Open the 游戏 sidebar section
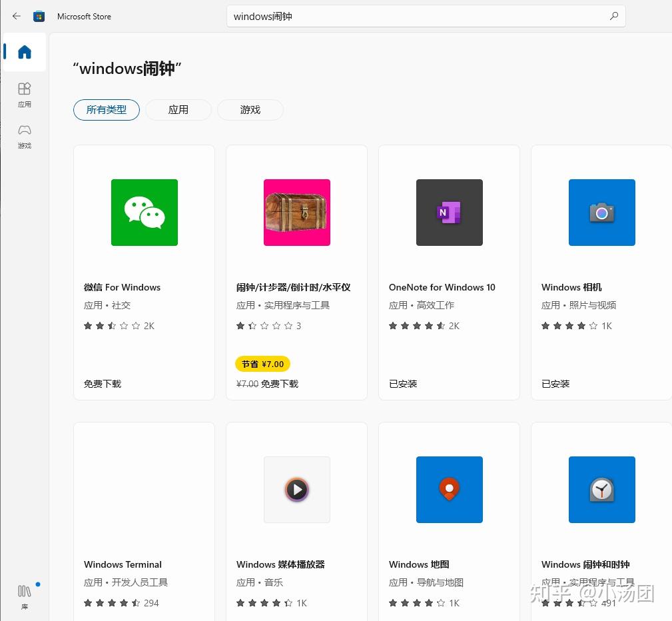The height and width of the screenshot is (621, 672). [25, 137]
